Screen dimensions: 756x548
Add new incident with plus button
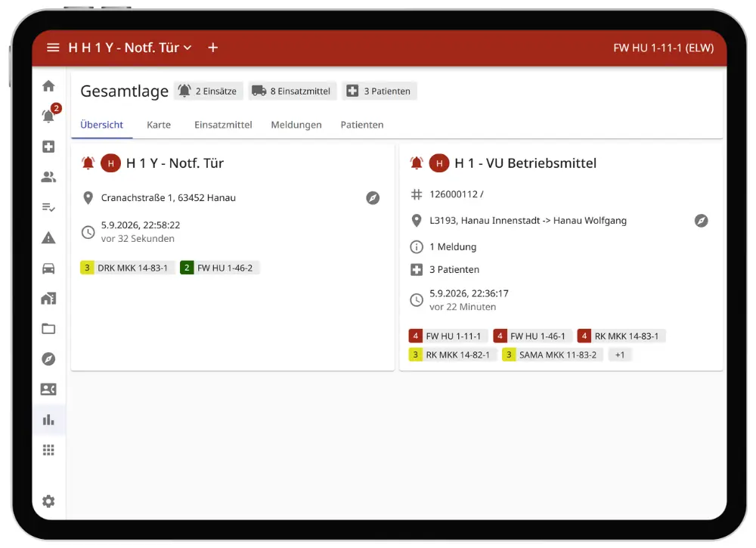tap(213, 48)
